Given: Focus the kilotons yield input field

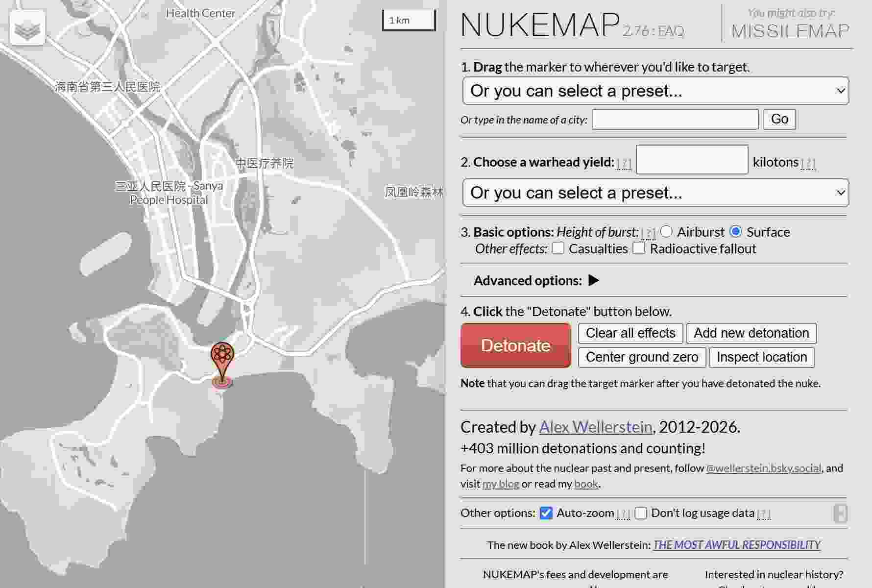Looking at the screenshot, I should pos(692,160).
